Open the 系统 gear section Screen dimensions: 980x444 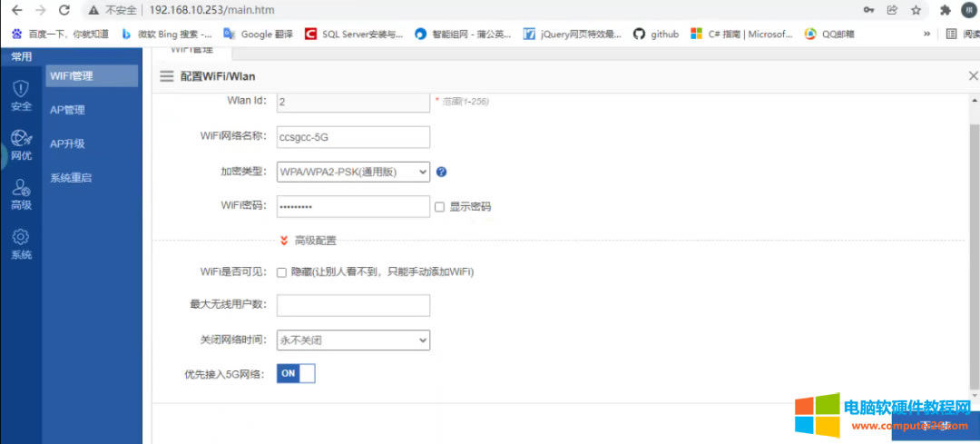coord(21,244)
